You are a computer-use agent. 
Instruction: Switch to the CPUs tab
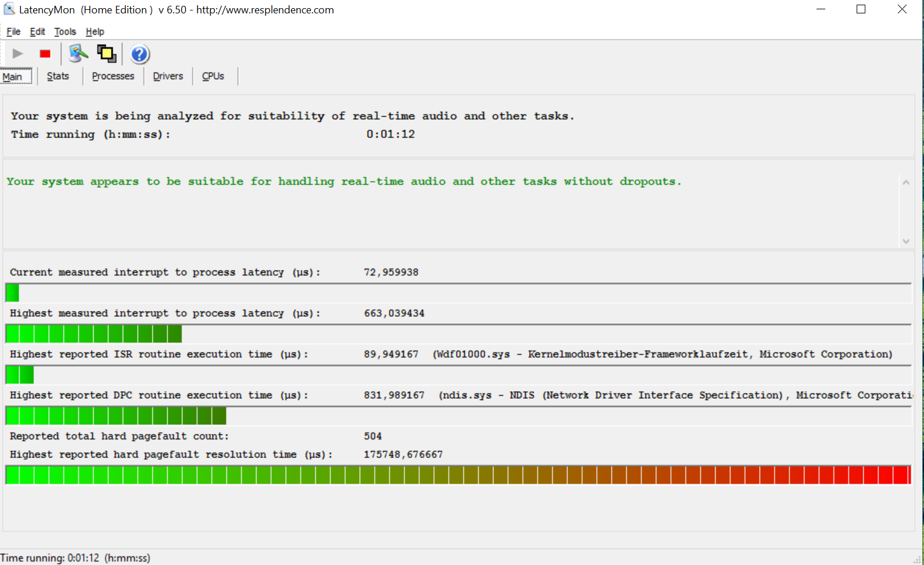[x=213, y=76]
